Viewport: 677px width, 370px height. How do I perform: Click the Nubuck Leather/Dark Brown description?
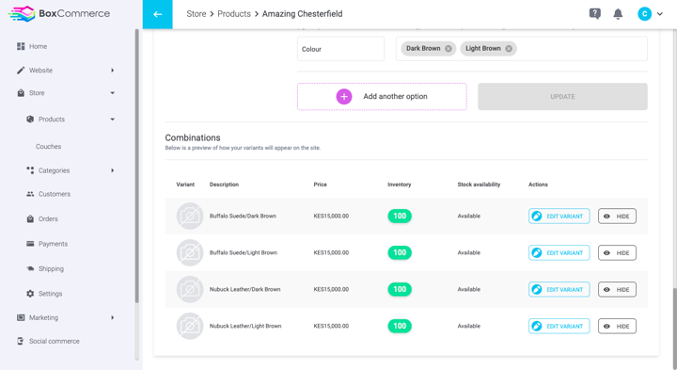click(245, 289)
